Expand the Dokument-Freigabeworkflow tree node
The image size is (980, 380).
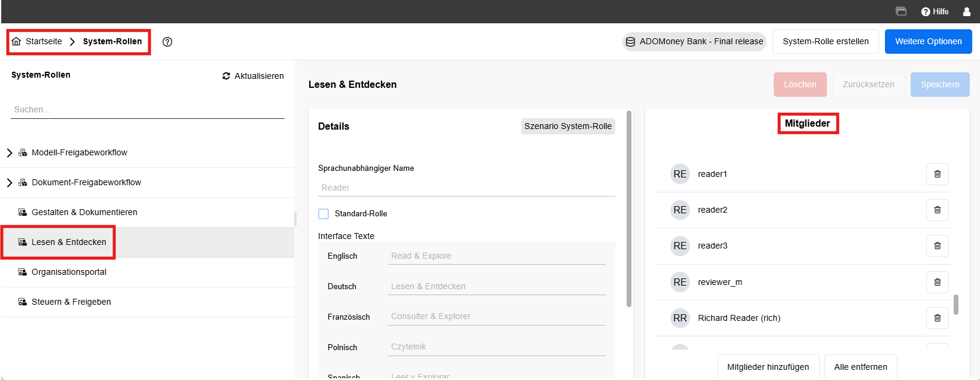point(10,183)
